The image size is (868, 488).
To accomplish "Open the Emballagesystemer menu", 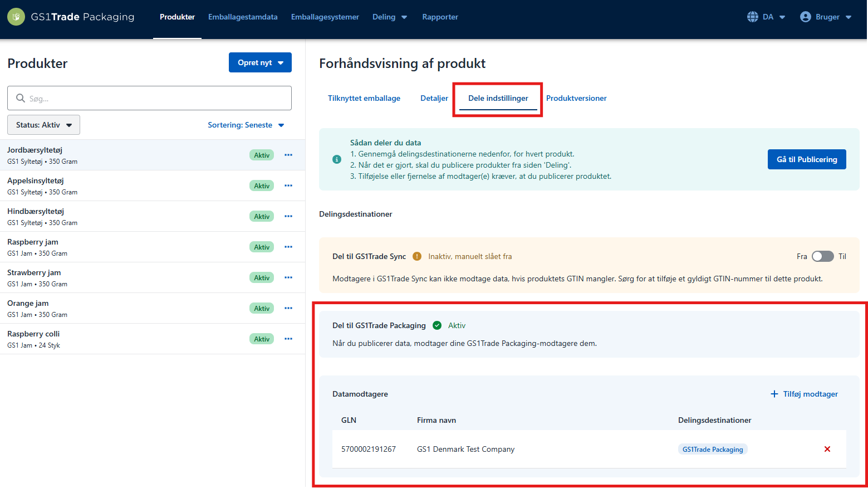I will pos(325,17).
